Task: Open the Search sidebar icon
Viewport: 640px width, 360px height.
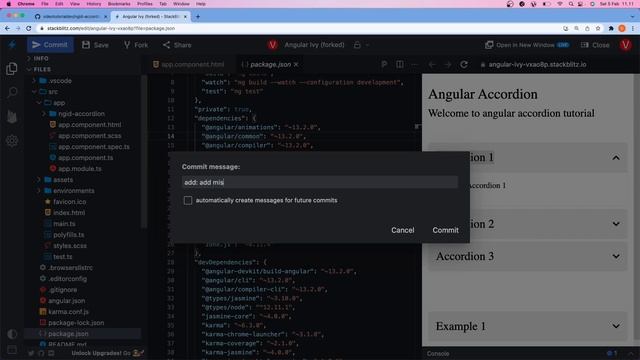Action: tap(12, 92)
